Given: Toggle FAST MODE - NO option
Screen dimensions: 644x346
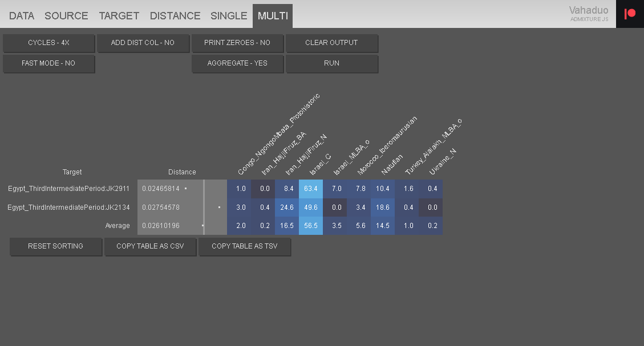Looking at the screenshot, I should (x=48, y=63).
